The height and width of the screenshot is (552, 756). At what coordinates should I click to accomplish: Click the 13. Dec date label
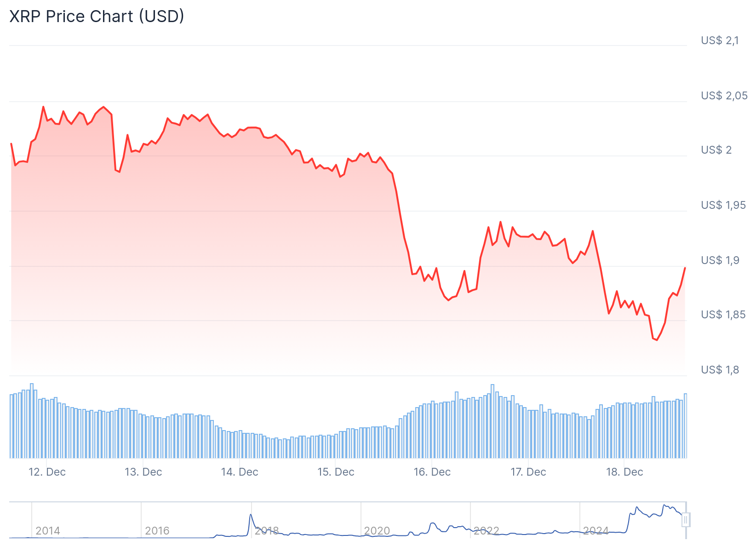(x=143, y=472)
